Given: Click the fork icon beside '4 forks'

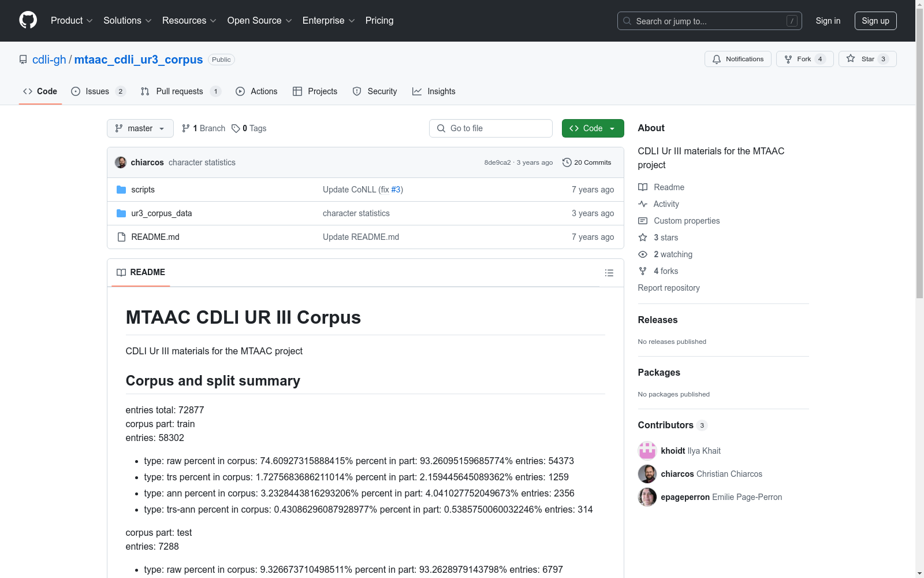Looking at the screenshot, I should pos(643,271).
